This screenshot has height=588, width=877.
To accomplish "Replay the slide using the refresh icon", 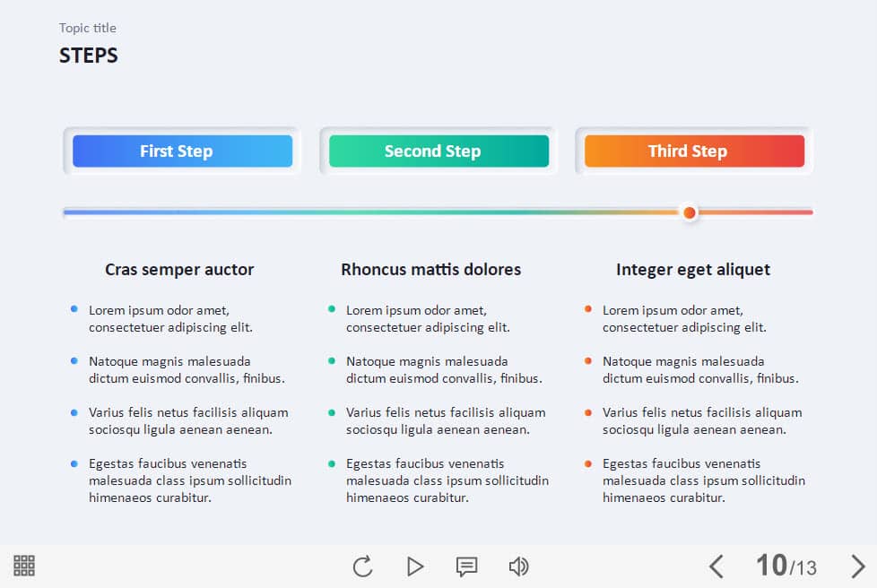I will tap(362, 566).
